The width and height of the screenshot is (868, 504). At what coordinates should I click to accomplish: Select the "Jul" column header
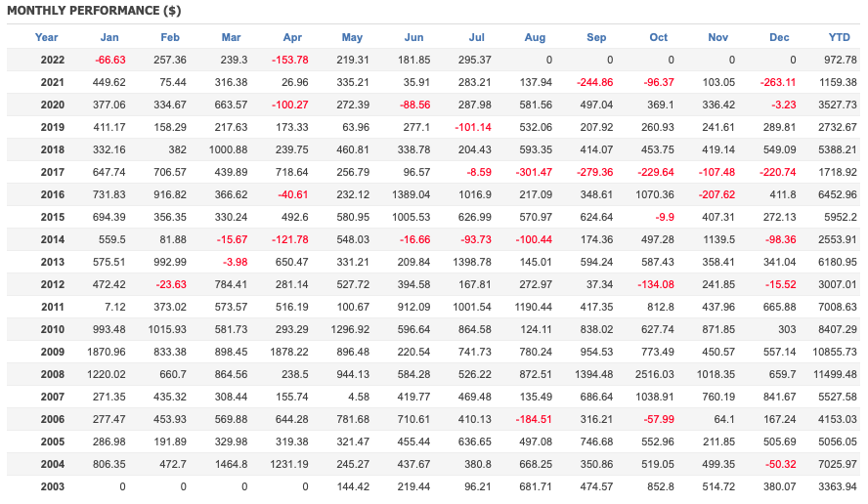pyautogui.click(x=477, y=37)
